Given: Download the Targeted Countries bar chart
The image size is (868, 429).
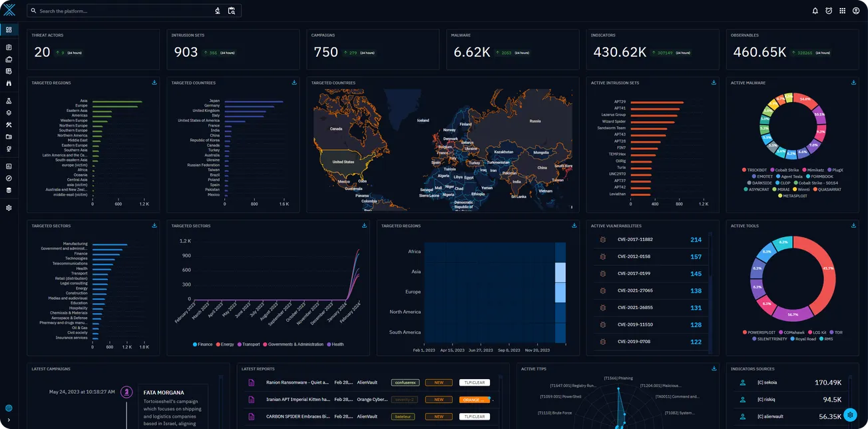Looking at the screenshot, I should pos(294,83).
